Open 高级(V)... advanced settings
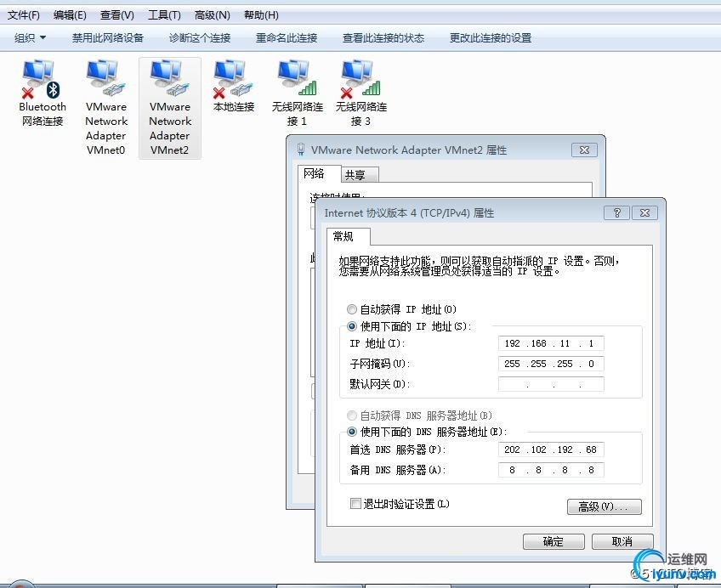Screen dimensions: 721x588 point(605,506)
